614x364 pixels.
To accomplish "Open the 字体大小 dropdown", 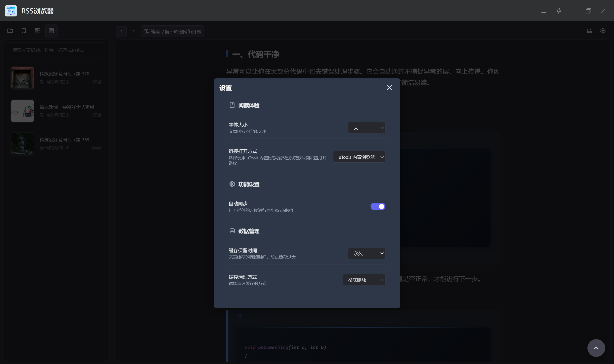I will [366, 128].
